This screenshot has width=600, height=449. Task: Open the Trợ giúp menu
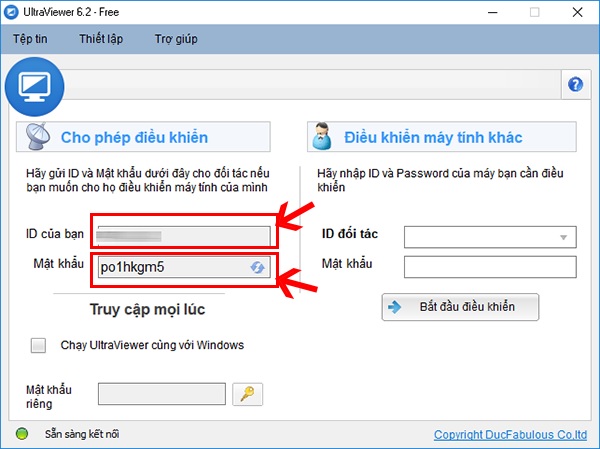[x=176, y=39]
